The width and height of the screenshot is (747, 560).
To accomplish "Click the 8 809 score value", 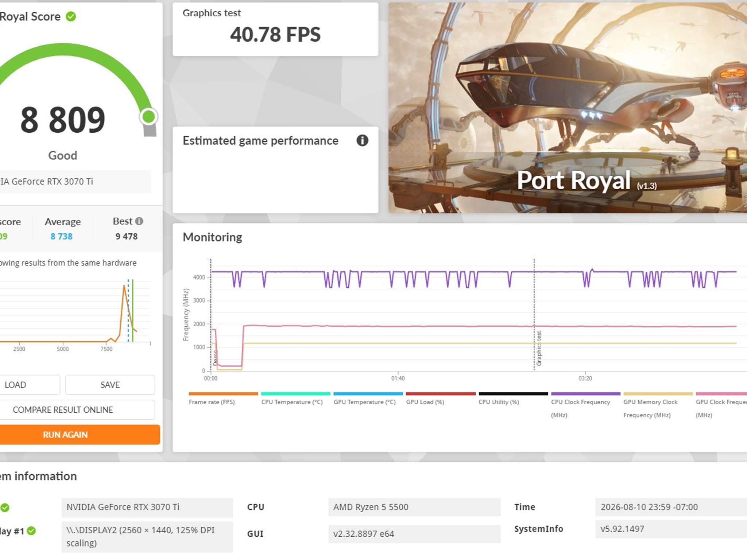I will (63, 120).
